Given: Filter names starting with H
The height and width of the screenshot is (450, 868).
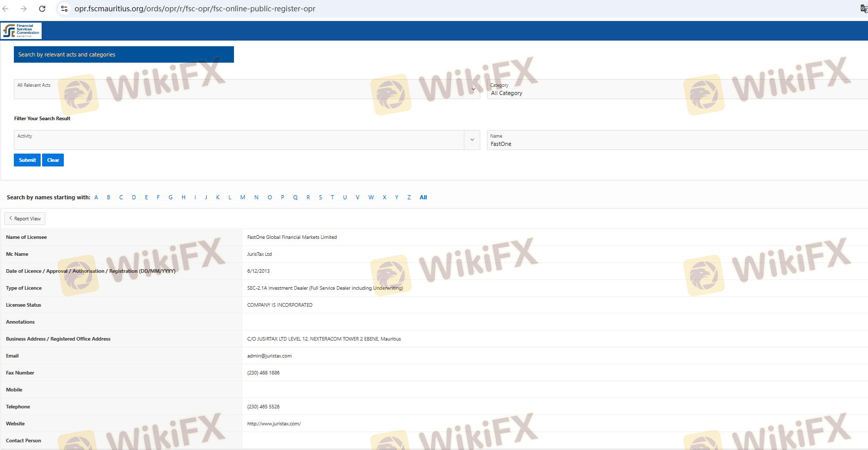Looking at the screenshot, I should pos(184,197).
